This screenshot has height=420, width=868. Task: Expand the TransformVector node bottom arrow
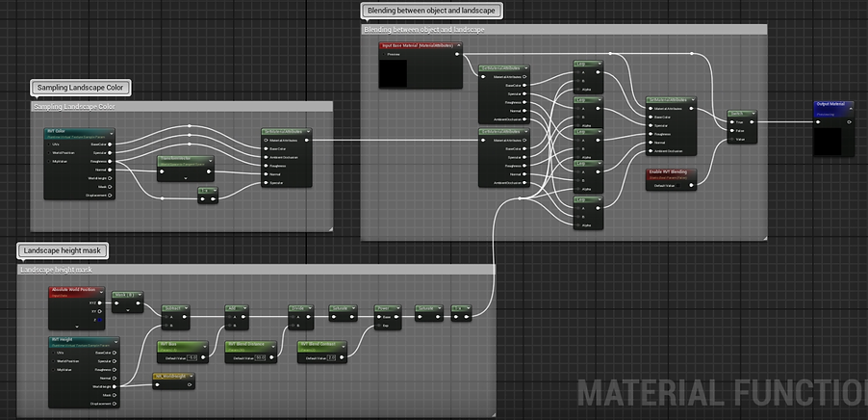[186, 178]
